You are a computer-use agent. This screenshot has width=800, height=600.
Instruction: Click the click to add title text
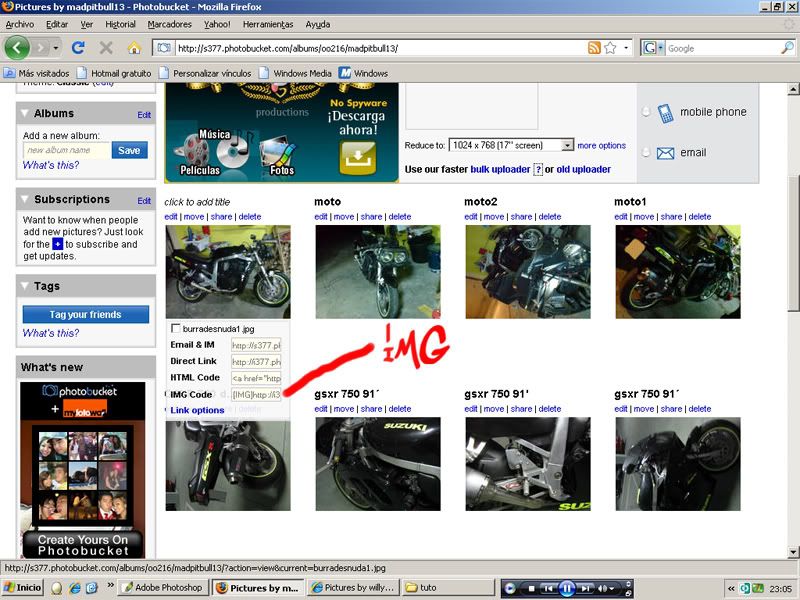click(197, 202)
